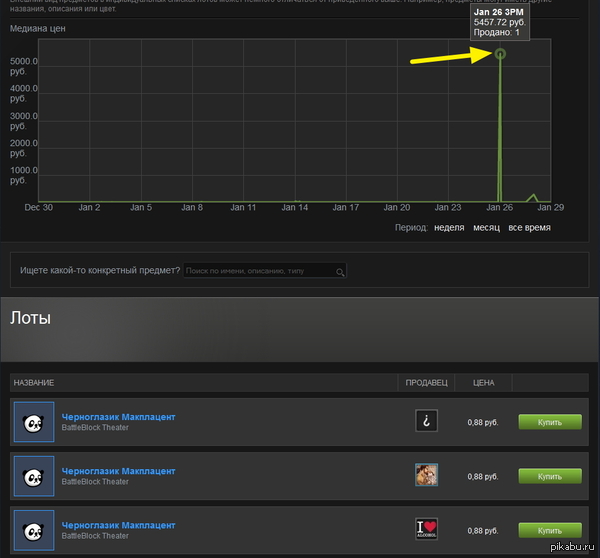The image size is (600, 558).
Task: Buy third lot with alcohol-avatar seller
Action: (x=550, y=531)
